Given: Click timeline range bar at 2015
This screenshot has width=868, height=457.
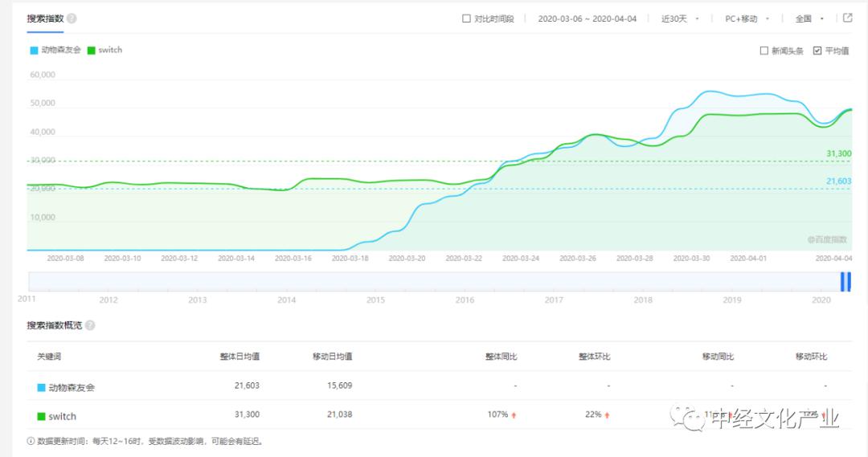Looking at the screenshot, I should tap(375, 282).
